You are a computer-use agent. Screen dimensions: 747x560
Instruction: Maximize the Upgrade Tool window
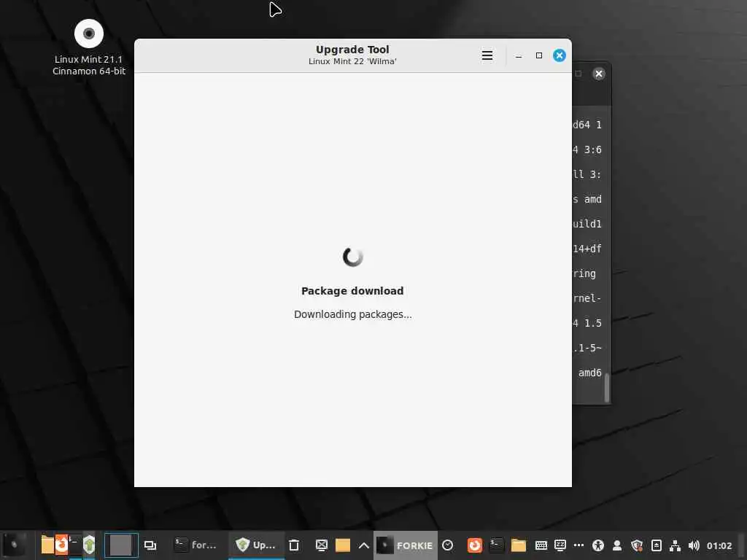(x=539, y=55)
